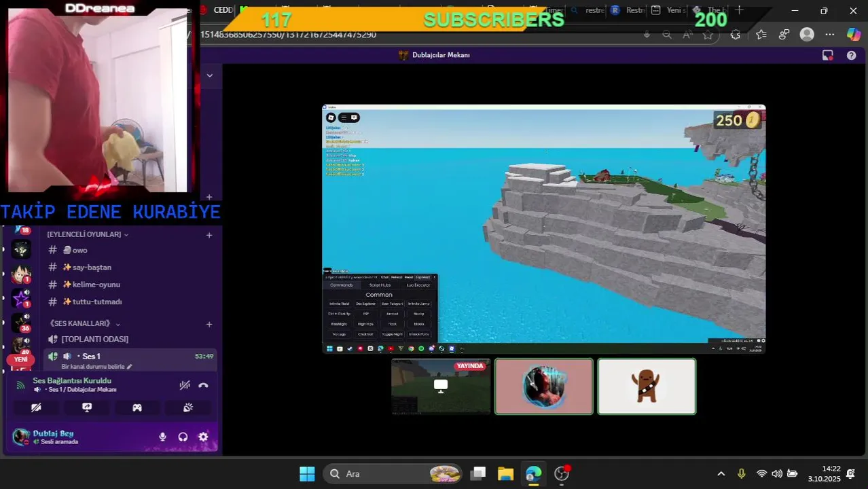Open Discord inbox icon in title bar
Image resolution: width=868 pixels, height=489 pixels.
(x=827, y=55)
